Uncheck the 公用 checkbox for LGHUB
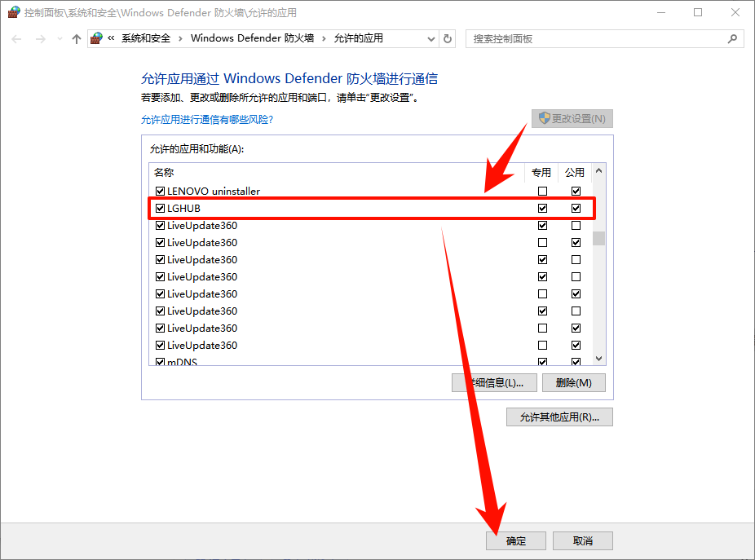This screenshot has width=755, height=560. click(576, 208)
